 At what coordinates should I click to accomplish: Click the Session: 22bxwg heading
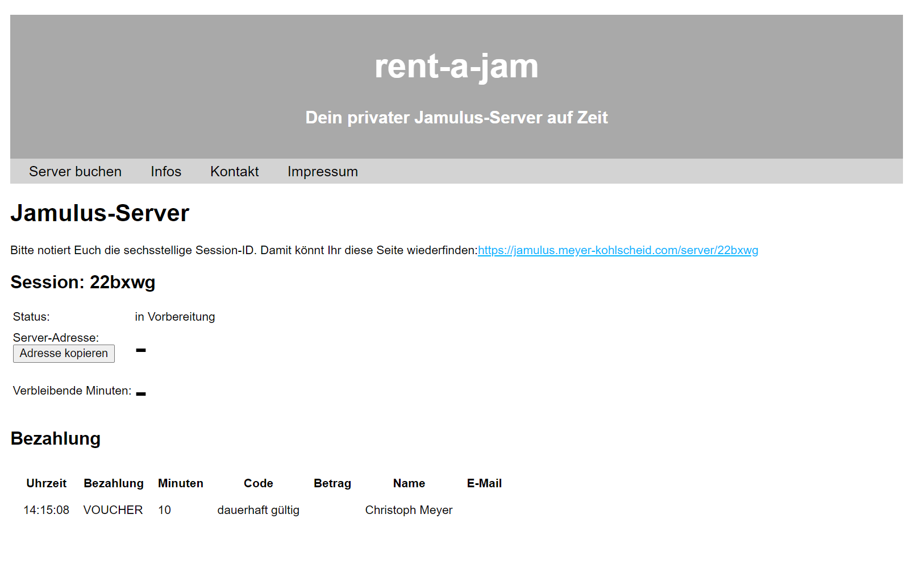tap(83, 283)
